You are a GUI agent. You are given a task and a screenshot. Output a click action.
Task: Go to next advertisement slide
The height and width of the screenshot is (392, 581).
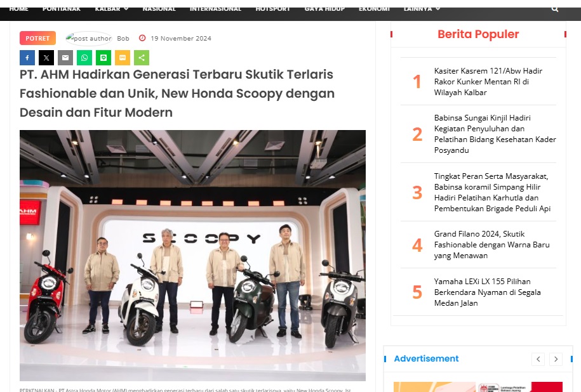[556, 358]
